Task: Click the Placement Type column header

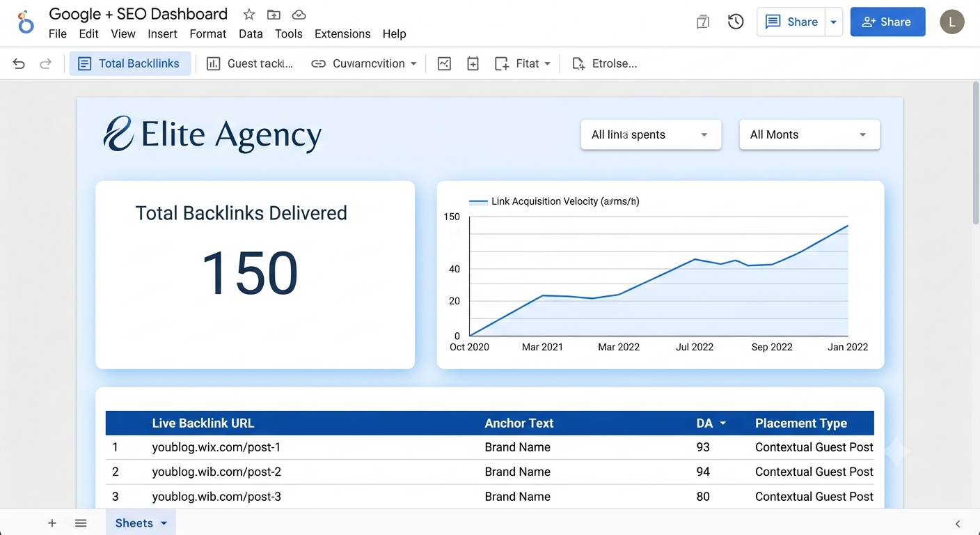Action: click(x=801, y=424)
